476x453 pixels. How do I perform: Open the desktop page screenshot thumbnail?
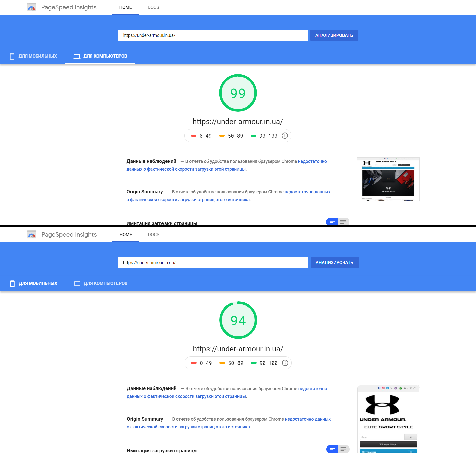pyautogui.click(x=388, y=179)
